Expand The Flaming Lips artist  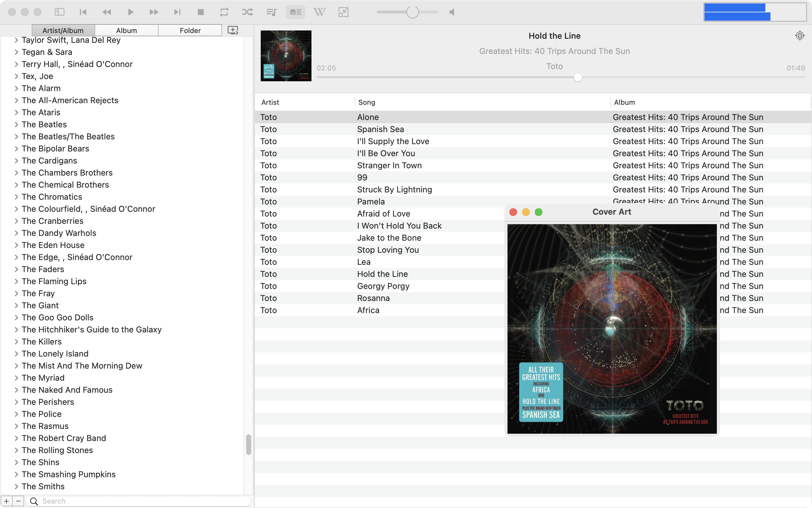(x=16, y=282)
